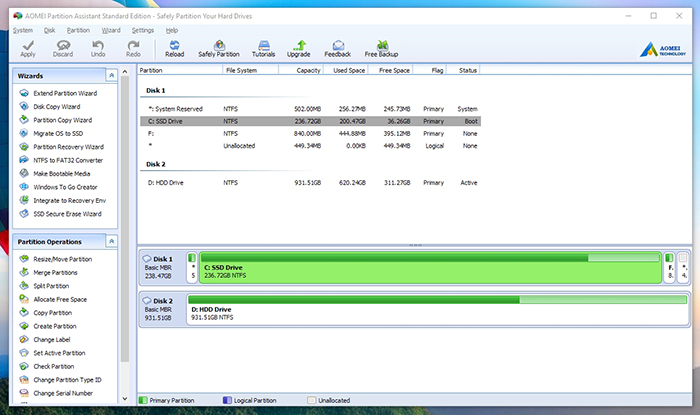700x415 pixels.
Task: Choose Set Active Partition
Action: 59,353
